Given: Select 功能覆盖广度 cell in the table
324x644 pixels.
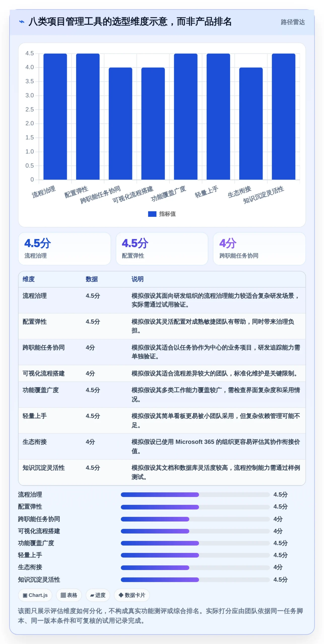Looking at the screenshot, I should [41, 390].
